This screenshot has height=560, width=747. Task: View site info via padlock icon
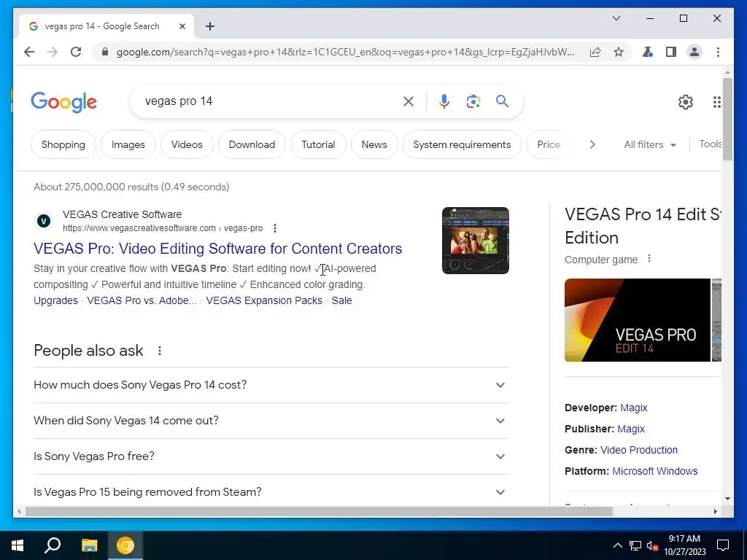coord(105,52)
